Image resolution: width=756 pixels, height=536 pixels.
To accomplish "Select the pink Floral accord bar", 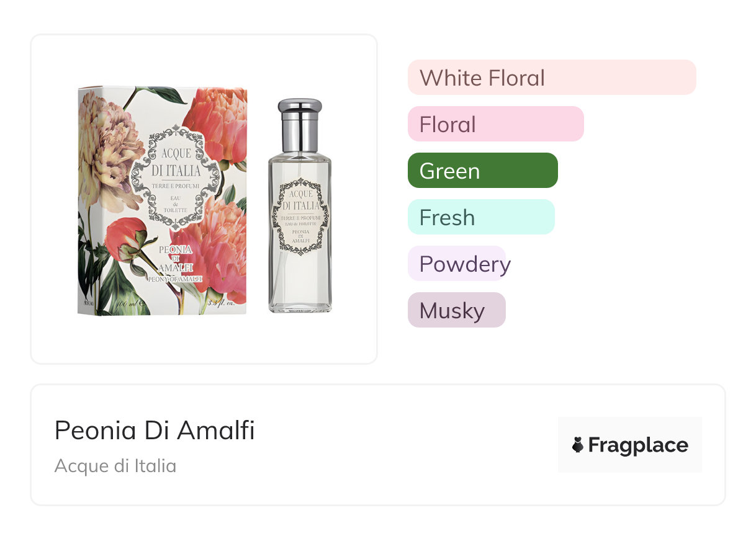I will 495,124.
